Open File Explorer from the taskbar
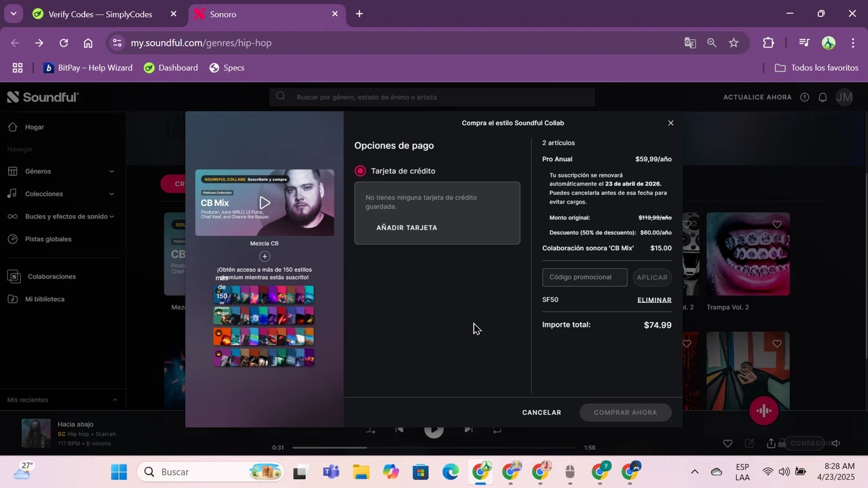The height and width of the screenshot is (488, 868). tap(361, 472)
